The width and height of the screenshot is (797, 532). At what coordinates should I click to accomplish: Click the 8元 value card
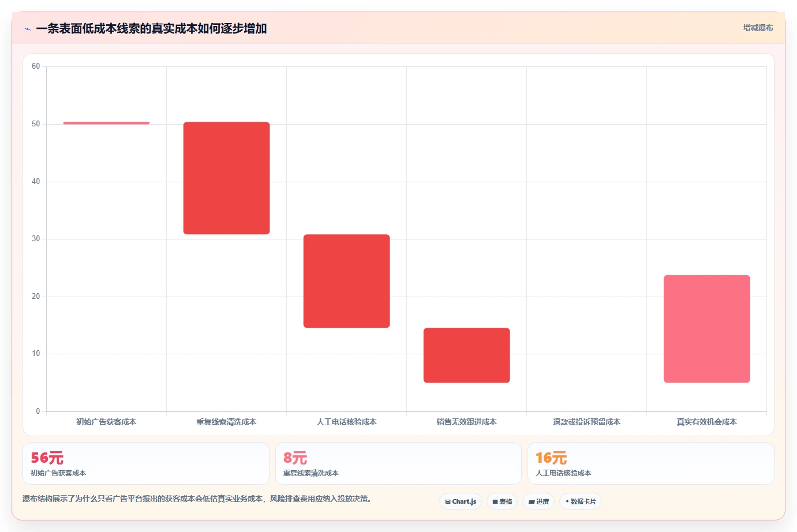point(398,463)
